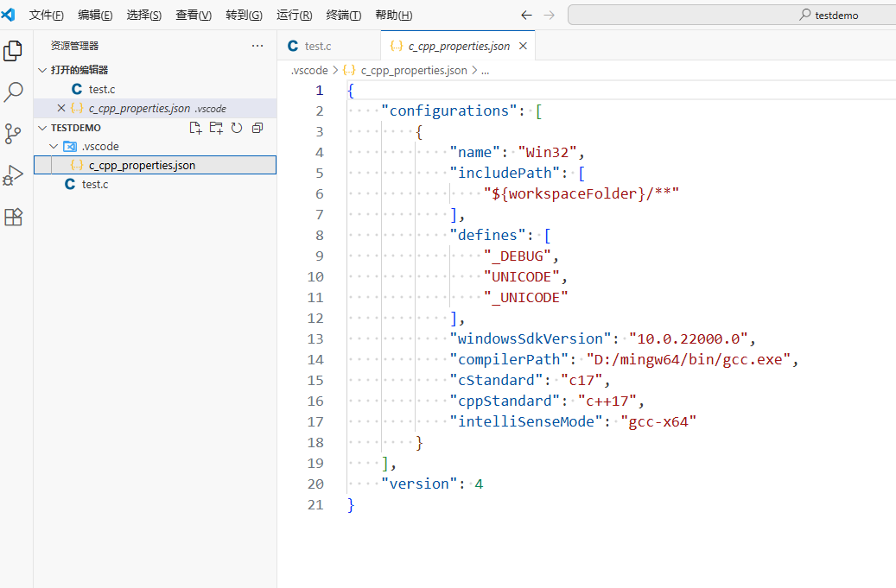This screenshot has width=896, height=588.
Task: Click the "_DEBUG" string
Action: click(x=518, y=256)
